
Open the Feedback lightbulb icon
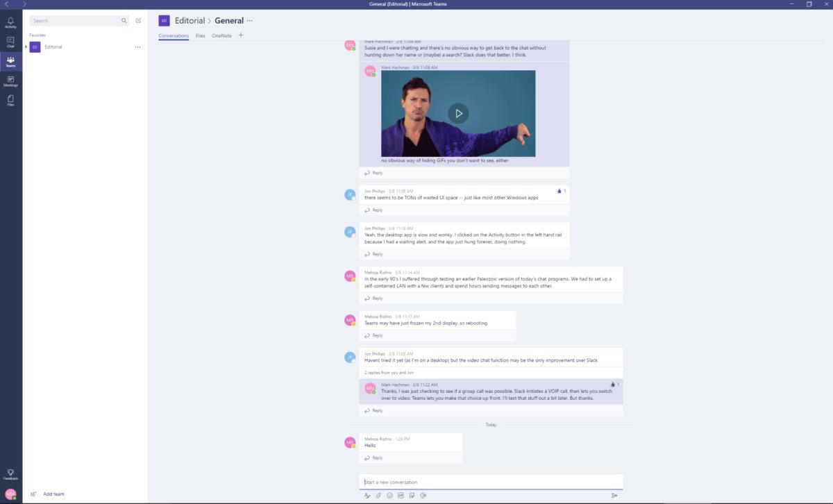[x=10, y=474]
